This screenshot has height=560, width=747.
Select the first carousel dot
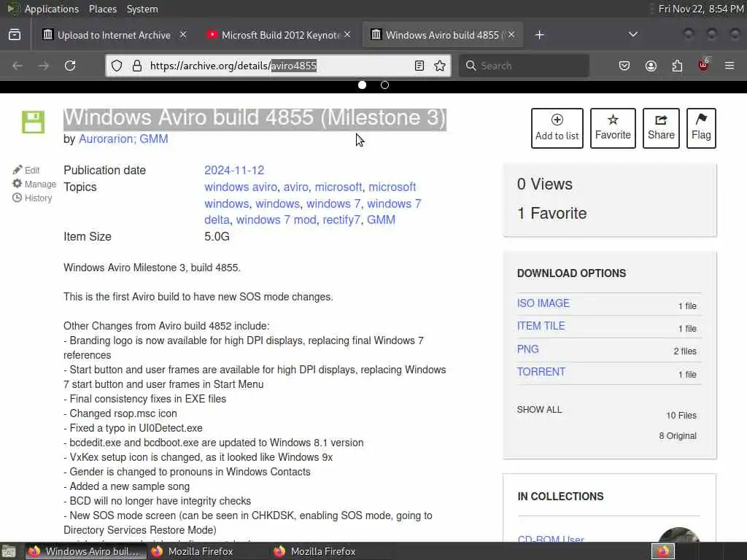tap(362, 85)
